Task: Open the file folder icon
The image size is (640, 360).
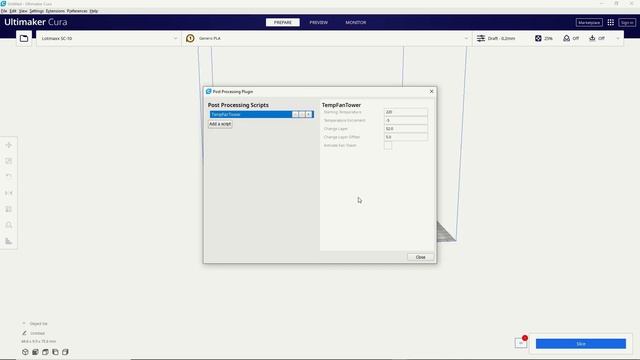Action: click(x=24, y=38)
